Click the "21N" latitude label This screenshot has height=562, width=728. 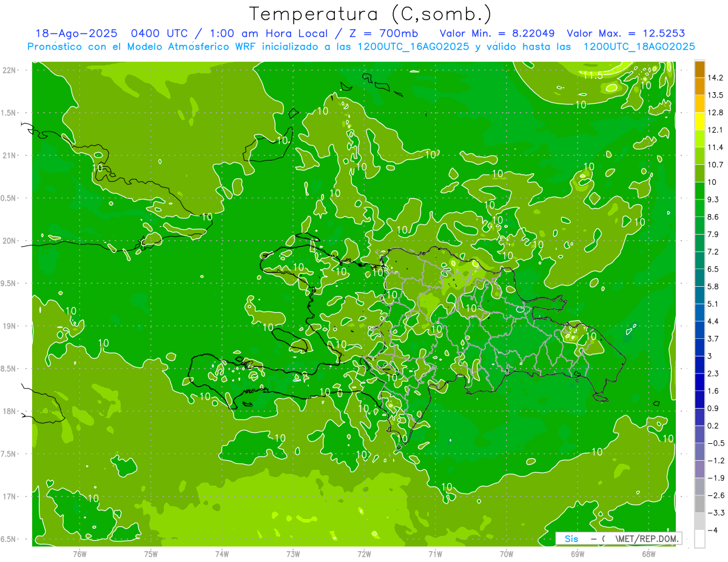[10, 155]
